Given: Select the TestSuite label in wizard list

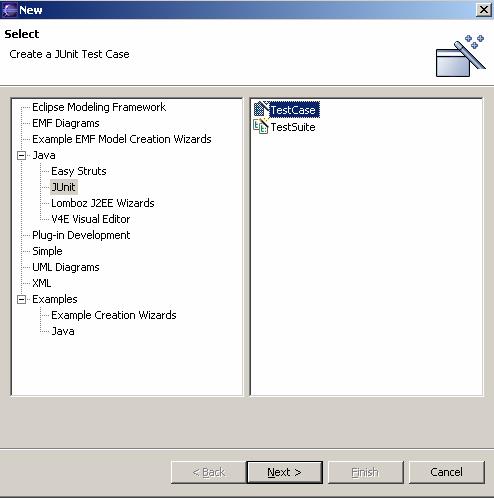Looking at the screenshot, I should (293, 127).
